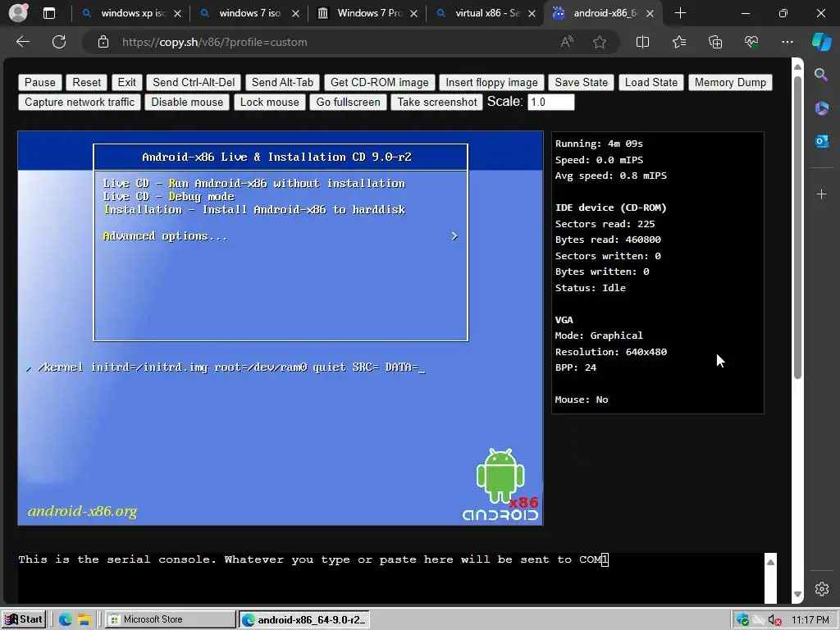Select 'Live CD - Run Android-x86 without installation'

(x=254, y=183)
